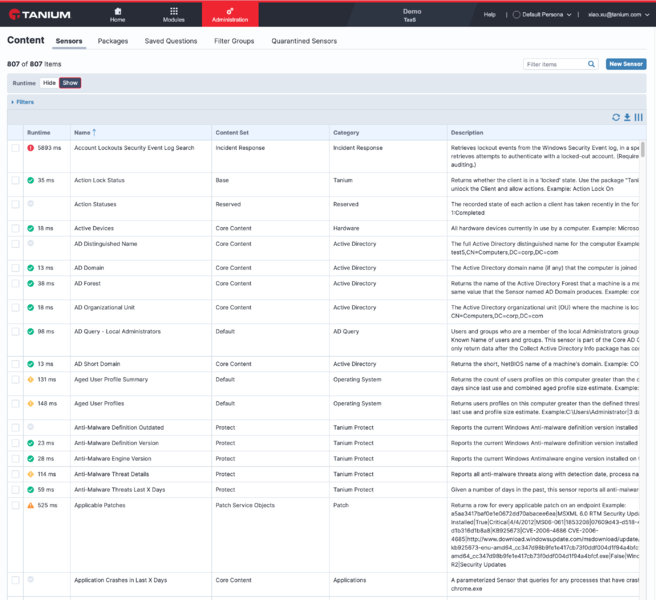The image size is (656, 600).
Task: Export the sensors list using download icon
Action: click(627, 118)
